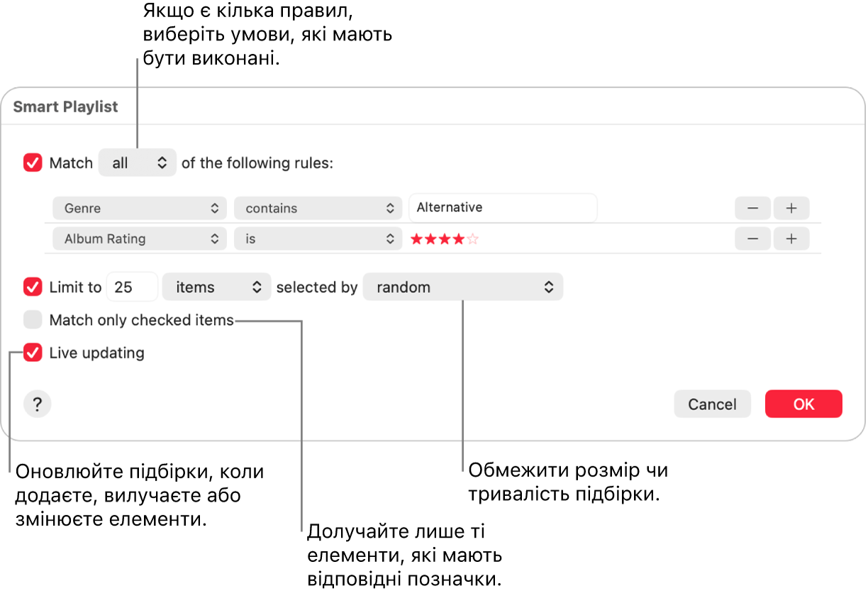Click the Alternative genre text field
The image size is (868, 591).
(x=503, y=208)
